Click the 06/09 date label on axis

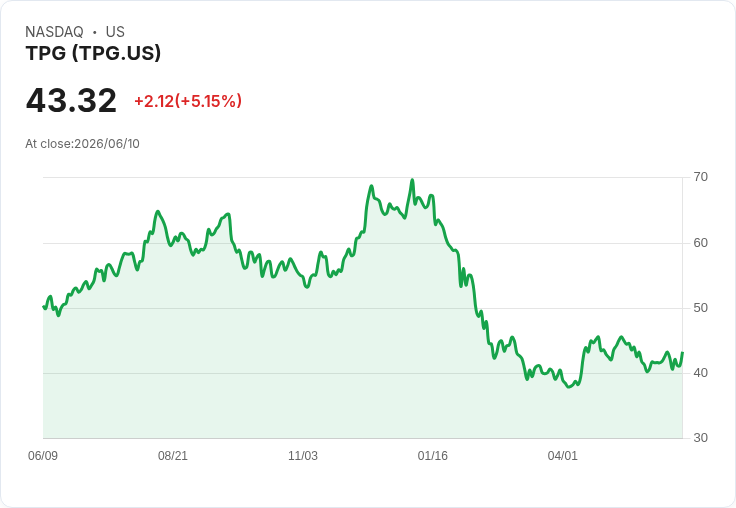pyautogui.click(x=43, y=456)
